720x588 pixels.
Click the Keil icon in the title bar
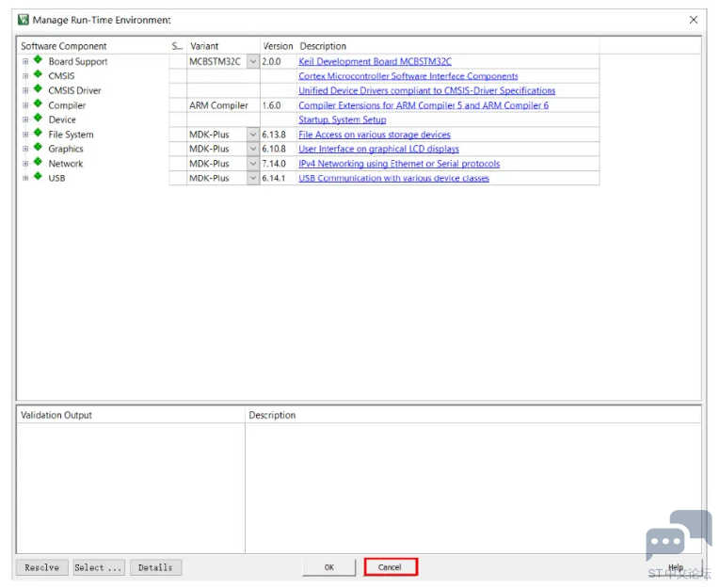pos(23,20)
